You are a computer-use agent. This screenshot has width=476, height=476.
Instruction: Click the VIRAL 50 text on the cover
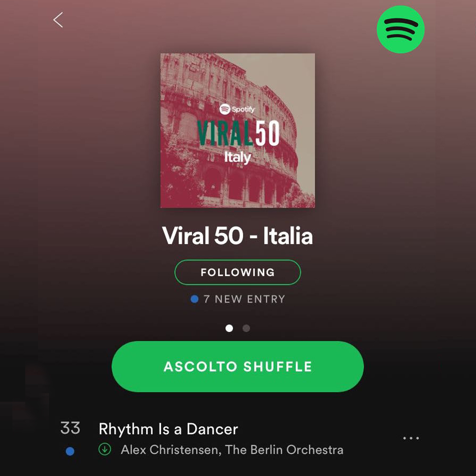238,133
